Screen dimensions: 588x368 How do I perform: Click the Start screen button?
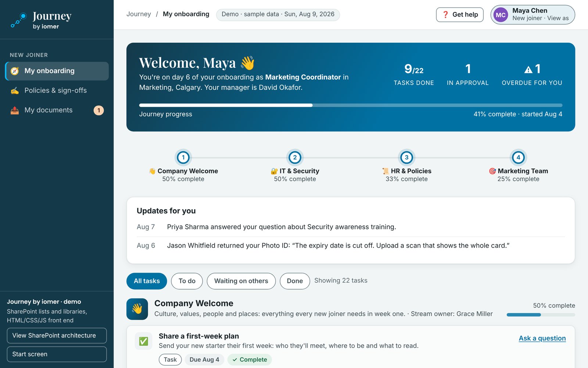57,354
